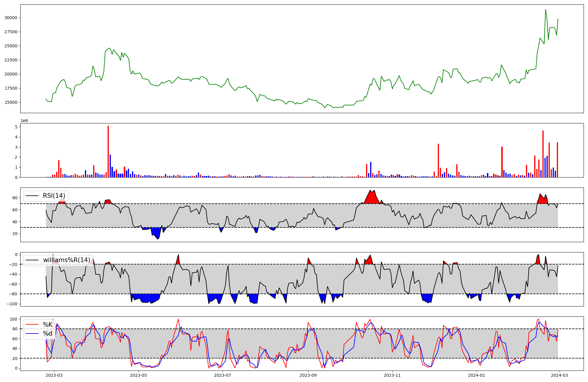Viewport: 588px width, 382px height.
Task: Click the RSI(14) legend label
Action: (x=54, y=196)
